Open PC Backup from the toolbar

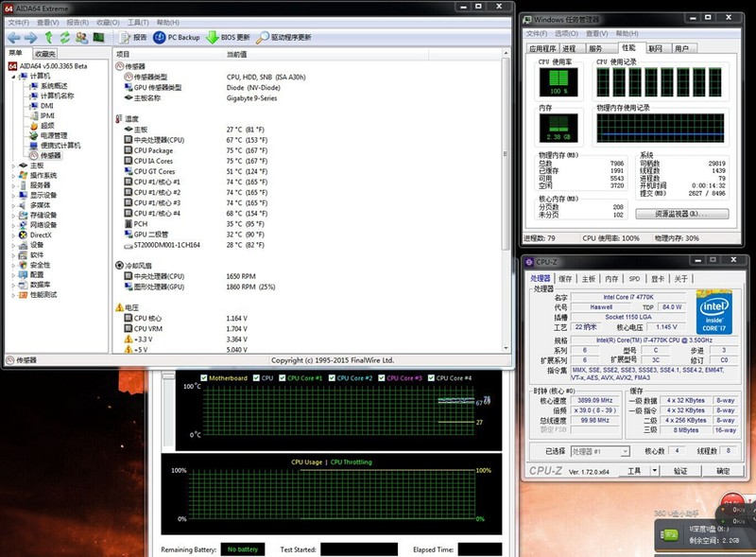pyautogui.click(x=177, y=37)
